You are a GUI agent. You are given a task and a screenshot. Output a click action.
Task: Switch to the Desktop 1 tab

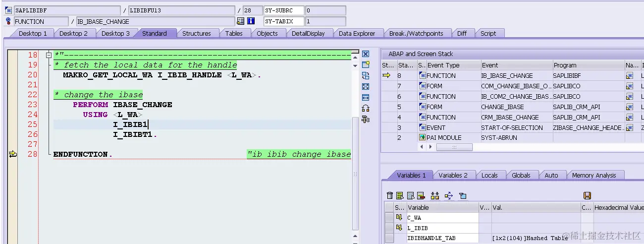tap(33, 33)
